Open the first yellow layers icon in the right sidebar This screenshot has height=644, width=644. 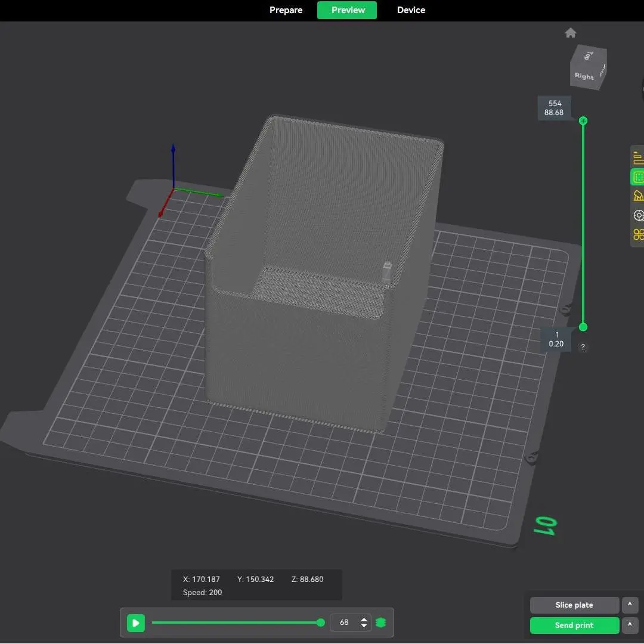pyautogui.click(x=638, y=158)
